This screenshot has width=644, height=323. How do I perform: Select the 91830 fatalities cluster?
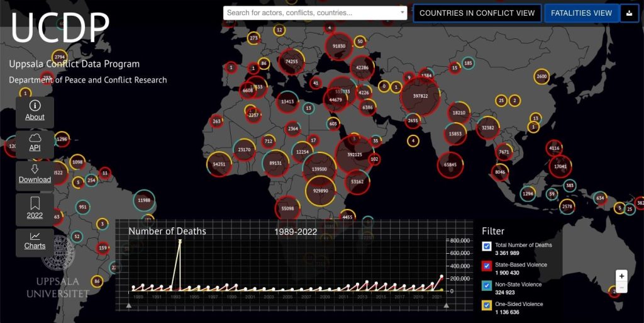[338, 46]
